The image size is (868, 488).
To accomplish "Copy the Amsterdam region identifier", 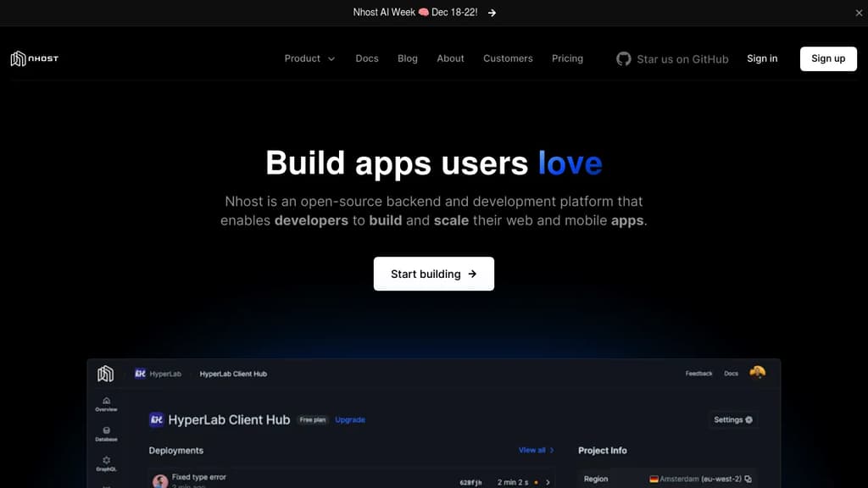I will 748,479.
